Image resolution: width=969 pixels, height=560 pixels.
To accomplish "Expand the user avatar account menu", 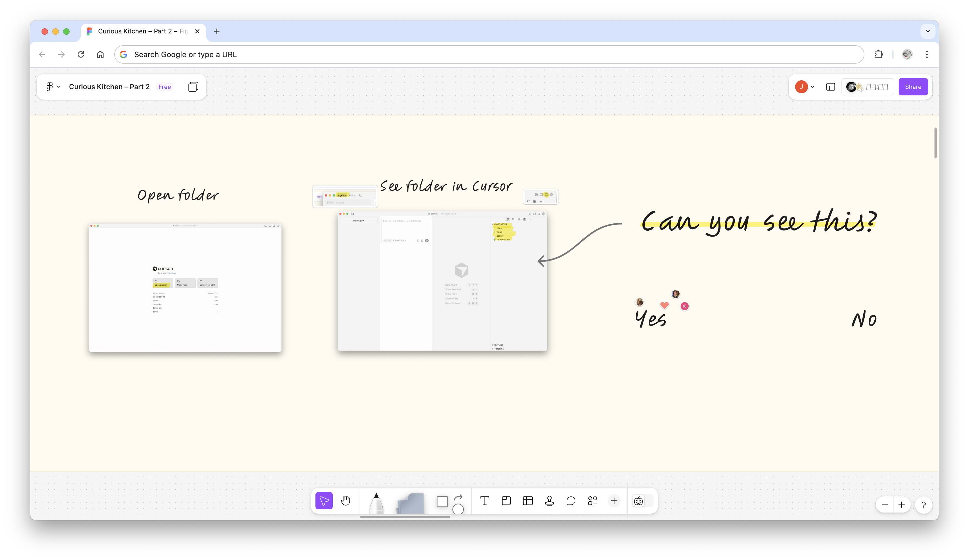I will (813, 87).
